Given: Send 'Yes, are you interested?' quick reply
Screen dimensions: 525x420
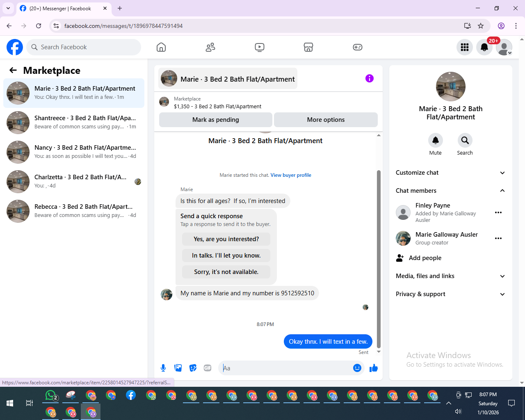Looking at the screenshot, I should coord(226,239).
